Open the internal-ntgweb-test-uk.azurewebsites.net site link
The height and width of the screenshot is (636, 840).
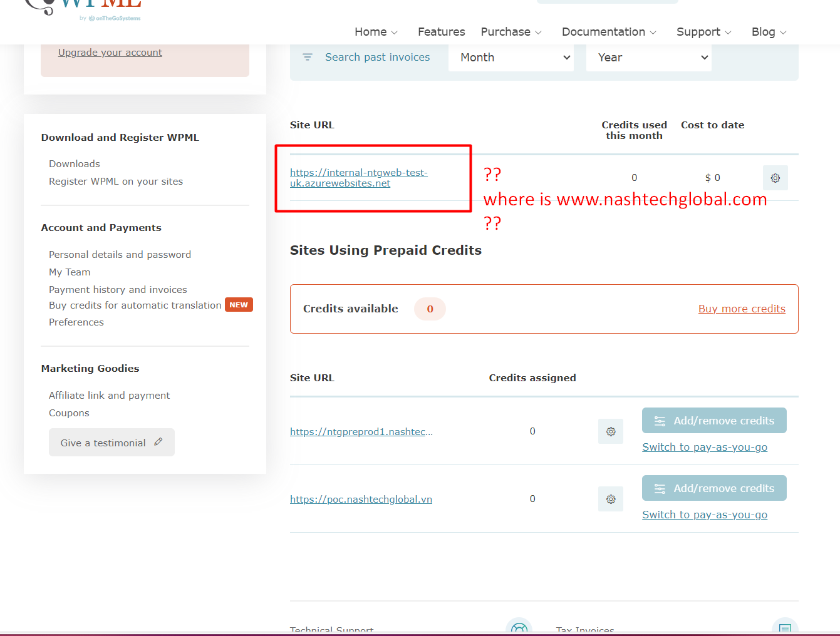tap(359, 178)
